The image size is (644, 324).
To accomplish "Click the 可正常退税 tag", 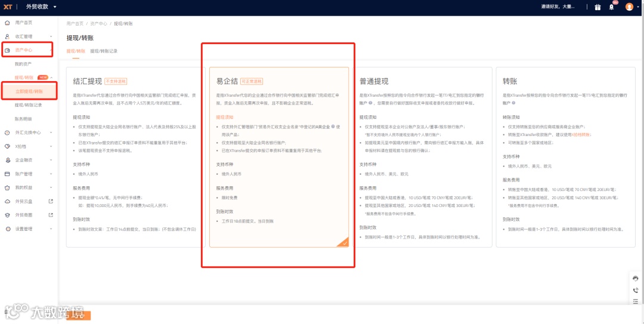I will [x=252, y=81].
